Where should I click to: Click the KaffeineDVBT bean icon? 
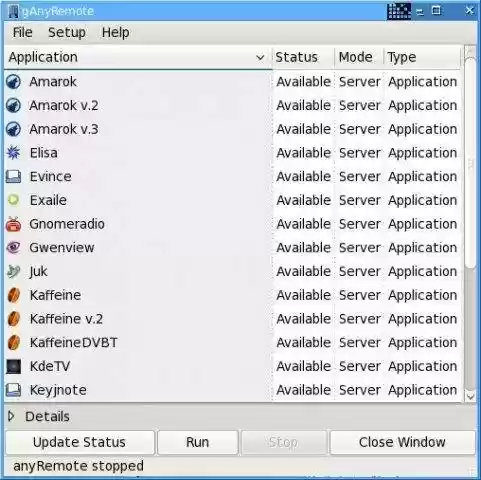point(14,342)
